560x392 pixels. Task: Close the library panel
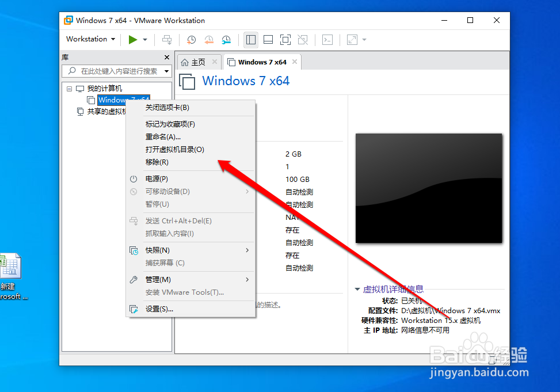(167, 57)
